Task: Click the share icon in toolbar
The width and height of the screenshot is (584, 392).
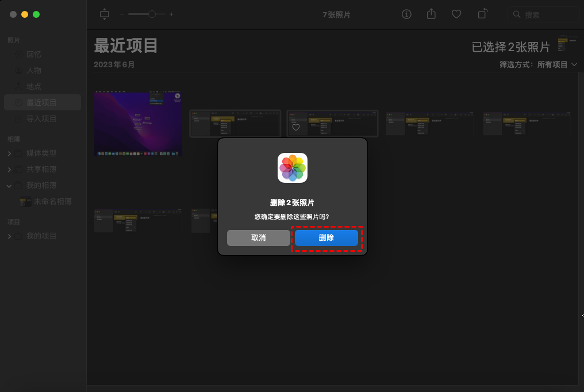Action: (431, 14)
